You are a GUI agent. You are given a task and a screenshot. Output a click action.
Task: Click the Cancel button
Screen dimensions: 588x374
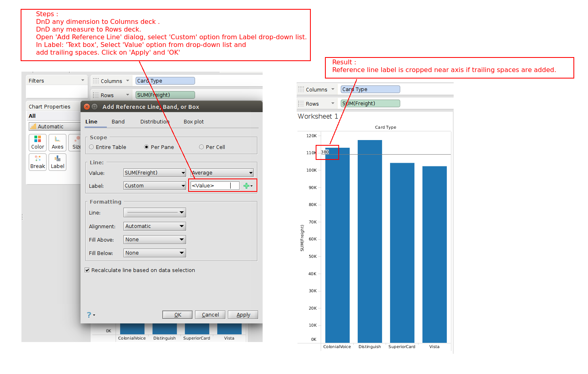(x=210, y=315)
